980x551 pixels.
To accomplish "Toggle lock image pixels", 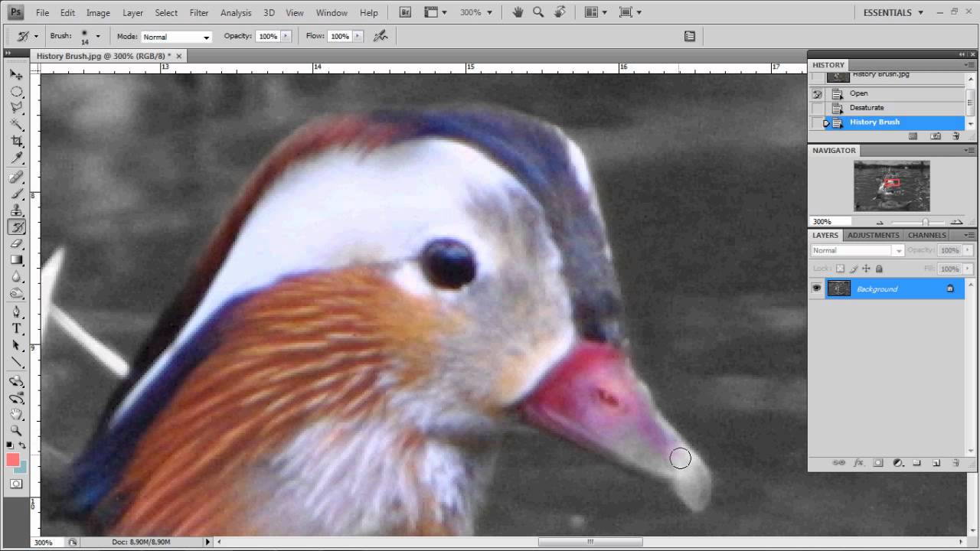I will 854,269.
